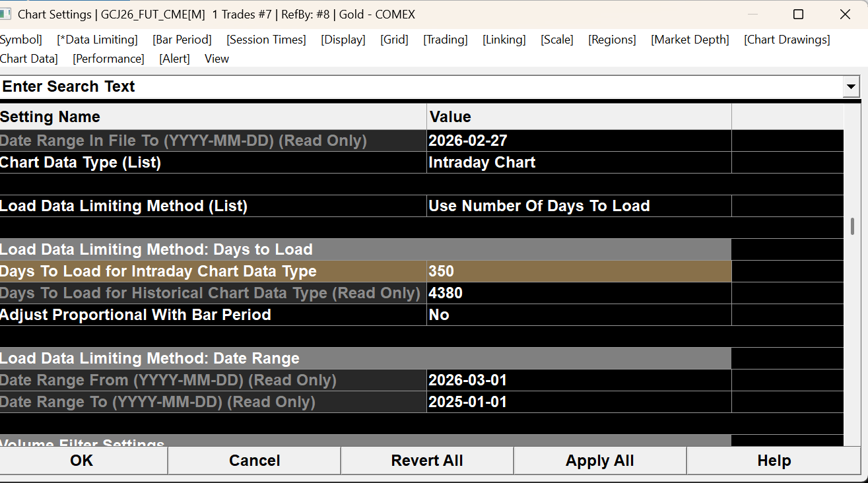The image size is (868, 483).
Task: Click the Chart Settings window title icon
Action: tap(6, 14)
